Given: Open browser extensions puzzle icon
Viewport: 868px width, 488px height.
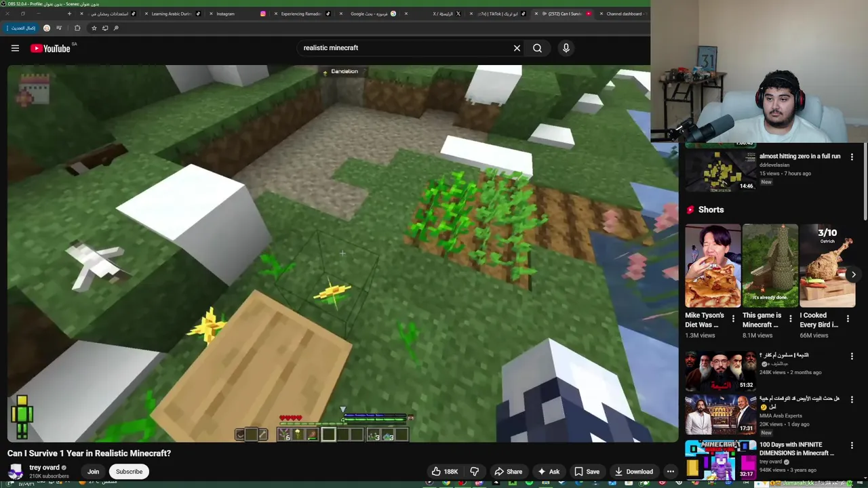Looking at the screenshot, I should 77,28.
